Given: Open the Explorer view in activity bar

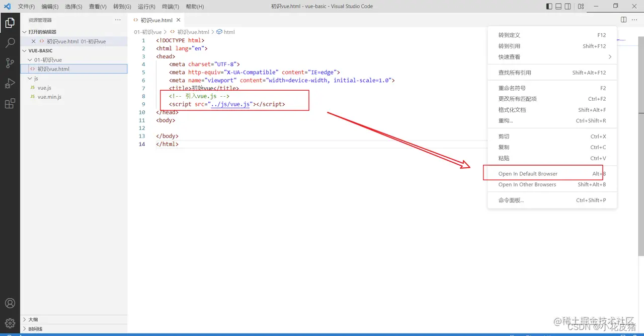Looking at the screenshot, I should [x=10, y=23].
